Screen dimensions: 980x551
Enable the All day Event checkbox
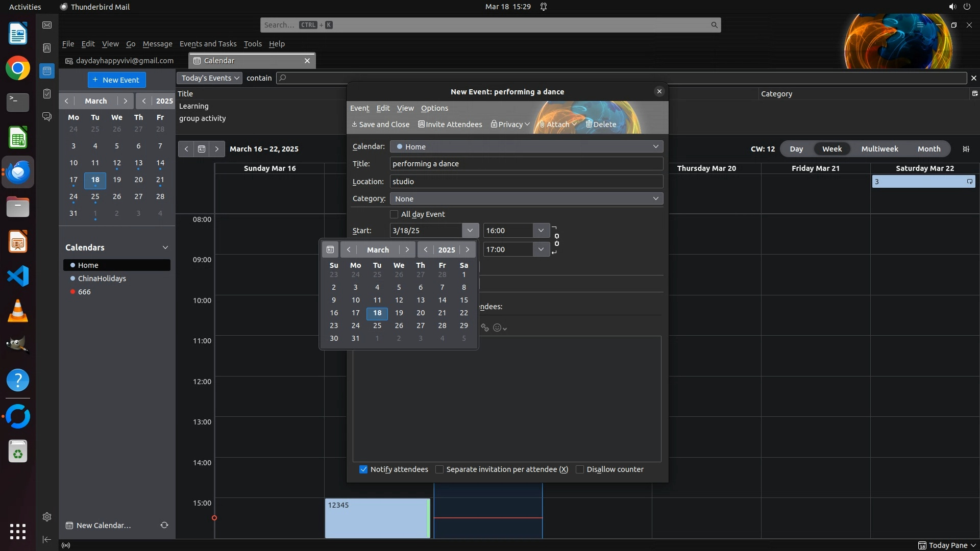click(x=394, y=214)
